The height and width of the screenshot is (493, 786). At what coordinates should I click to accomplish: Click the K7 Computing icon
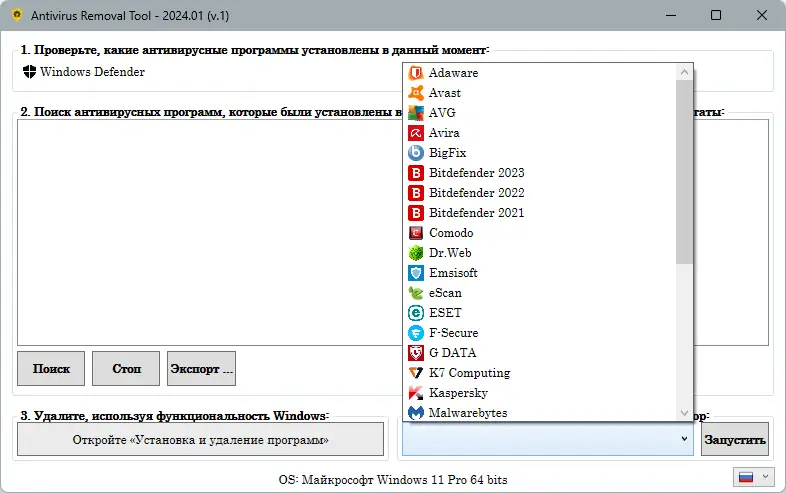[x=416, y=373]
